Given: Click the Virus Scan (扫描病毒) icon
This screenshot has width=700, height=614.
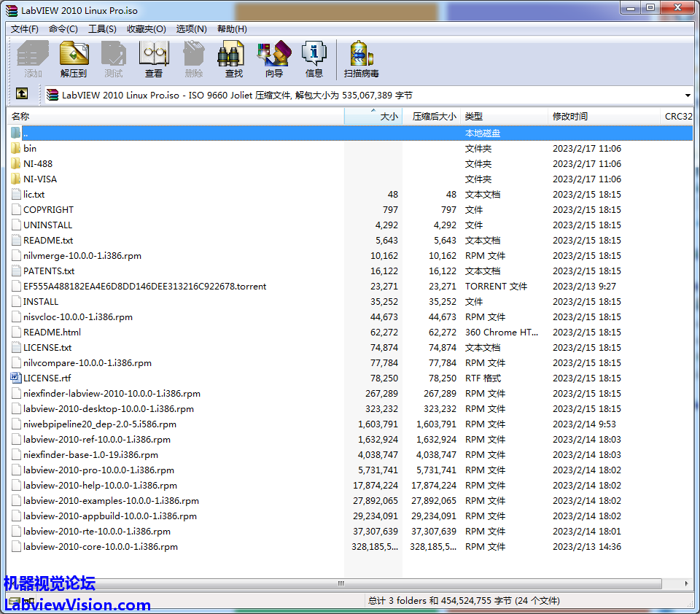Looking at the screenshot, I should coord(361,58).
